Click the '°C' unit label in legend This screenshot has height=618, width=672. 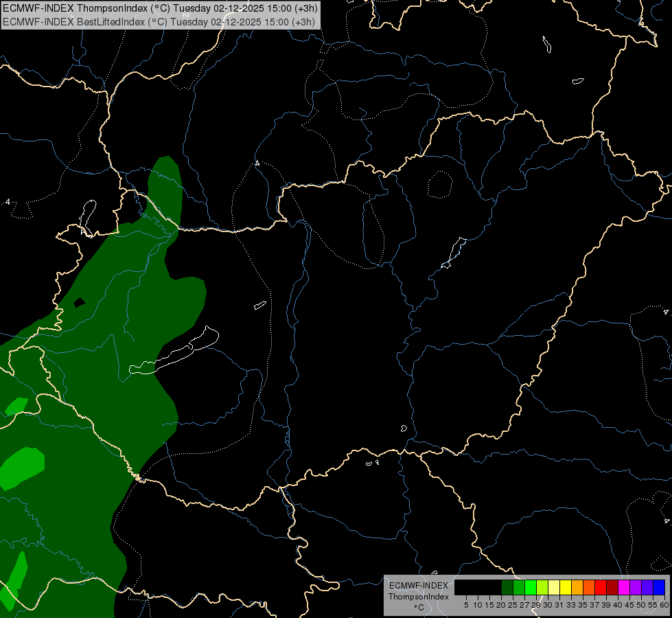[419, 608]
